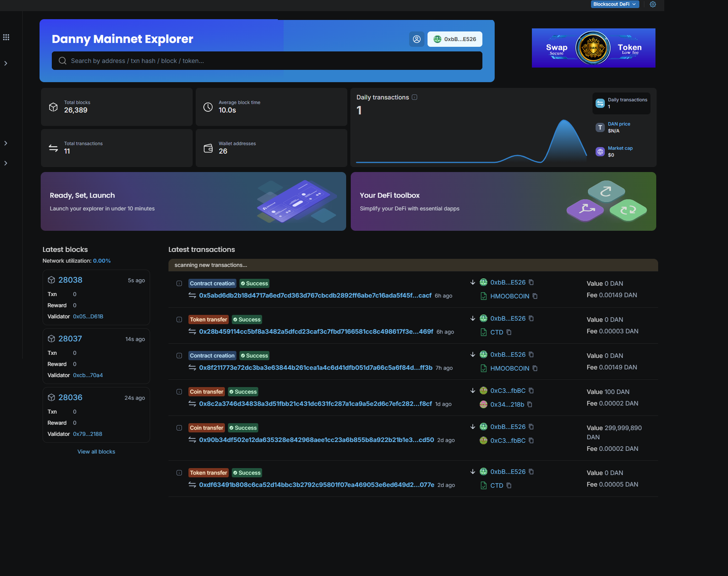Open validator 0x05...D61B address link
The width and height of the screenshot is (728, 576).
pos(88,316)
